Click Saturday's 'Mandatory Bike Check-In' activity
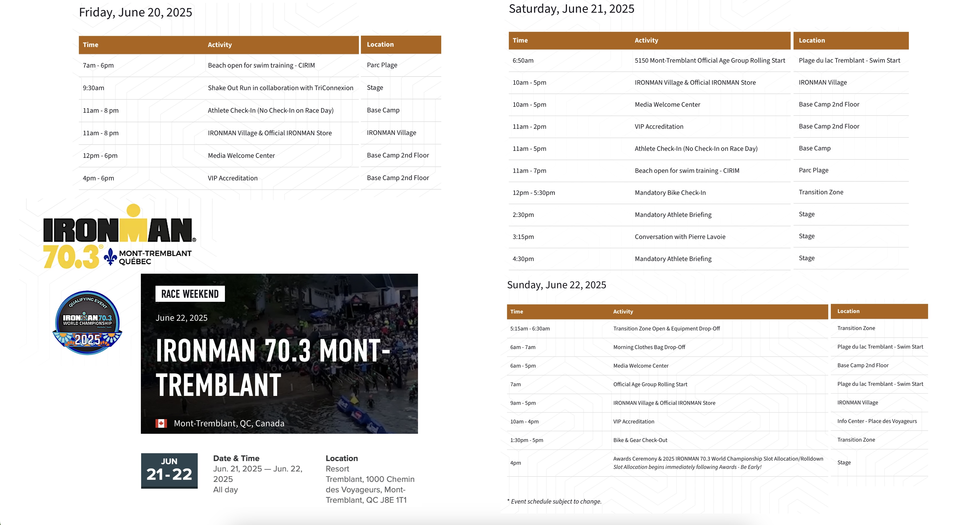Image resolution: width=980 pixels, height=525 pixels. pyautogui.click(x=670, y=193)
